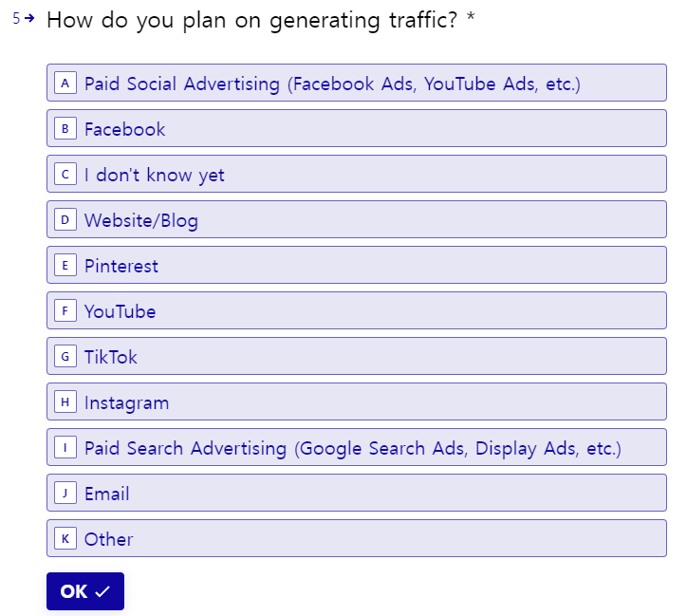687x616 pixels.
Task: Select the Pinterest option
Action: tap(357, 265)
